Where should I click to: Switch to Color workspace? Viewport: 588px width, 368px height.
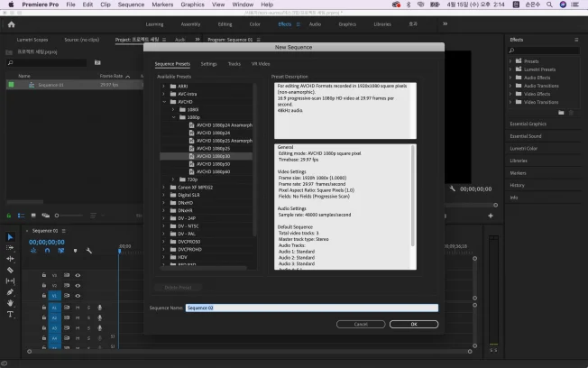pyautogui.click(x=254, y=24)
